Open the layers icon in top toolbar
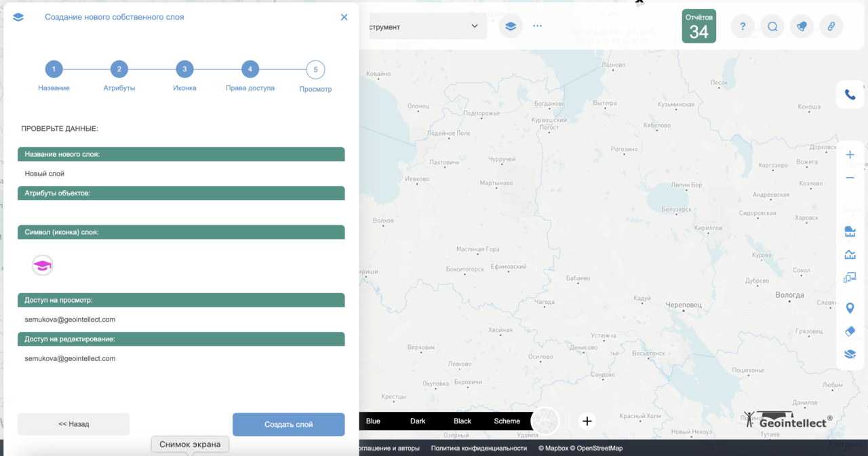This screenshot has height=456, width=868. click(511, 26)
